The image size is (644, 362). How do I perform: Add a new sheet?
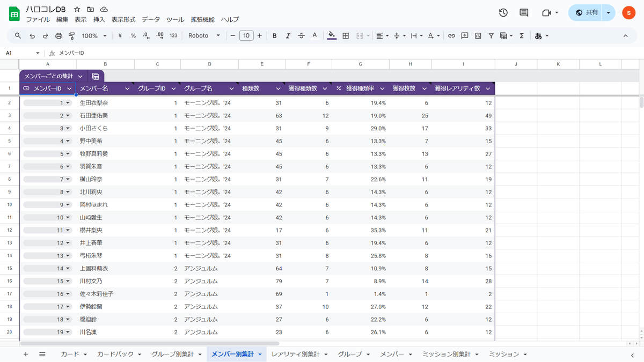(x=25, y=354)
